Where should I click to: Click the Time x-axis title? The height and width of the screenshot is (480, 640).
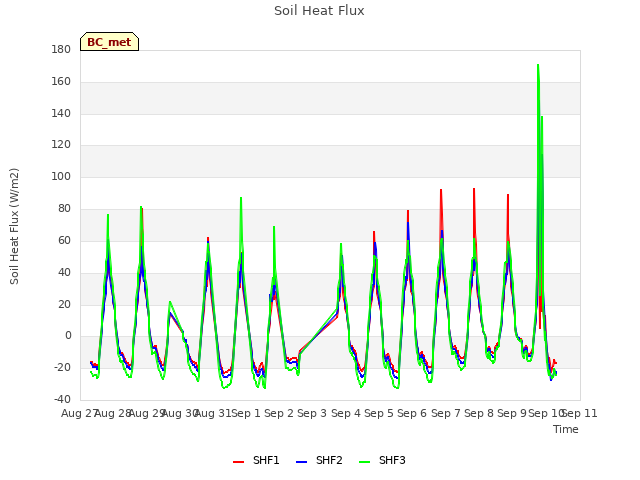(x=566, y=429)
